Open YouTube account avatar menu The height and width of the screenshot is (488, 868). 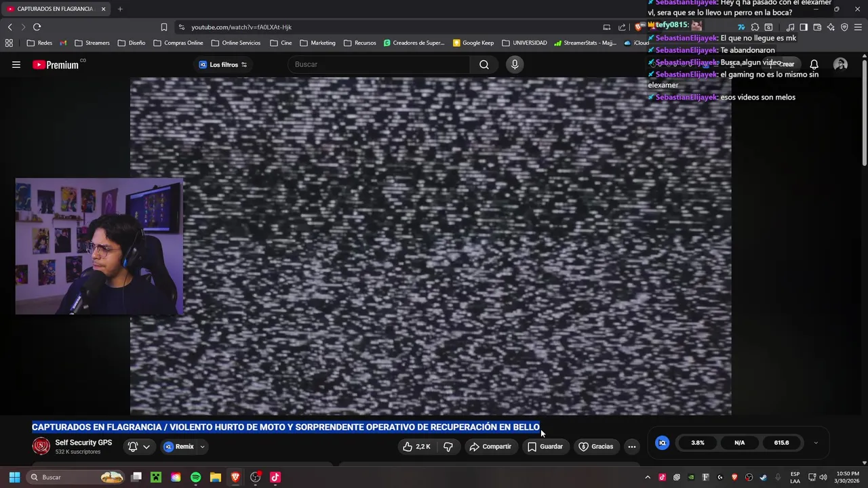[x=841, y=64]
